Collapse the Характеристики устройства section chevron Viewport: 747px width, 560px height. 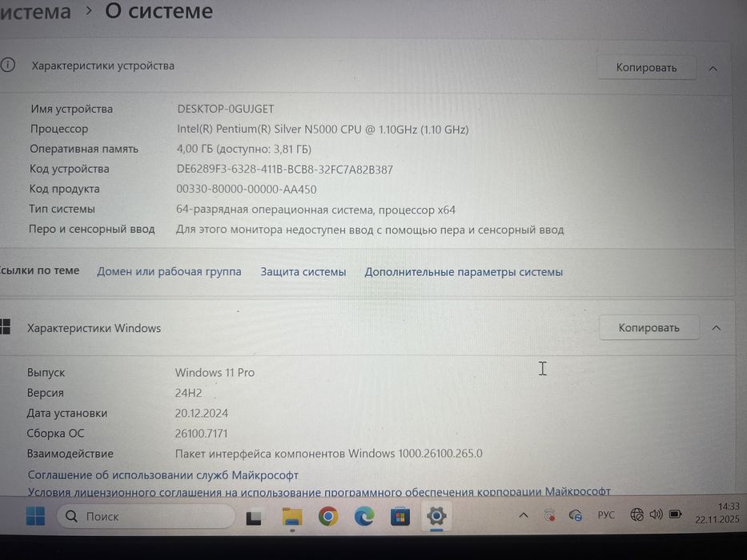coord(713,69)
